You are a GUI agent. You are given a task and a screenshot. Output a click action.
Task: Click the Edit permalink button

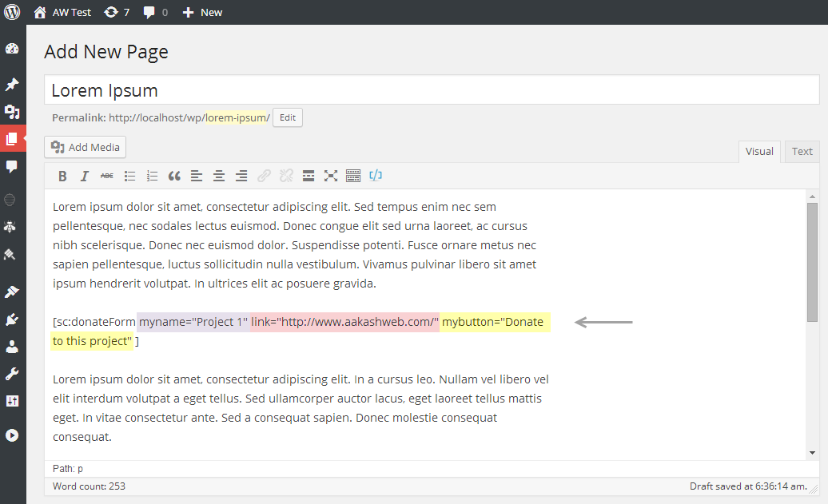click(288, 117)
